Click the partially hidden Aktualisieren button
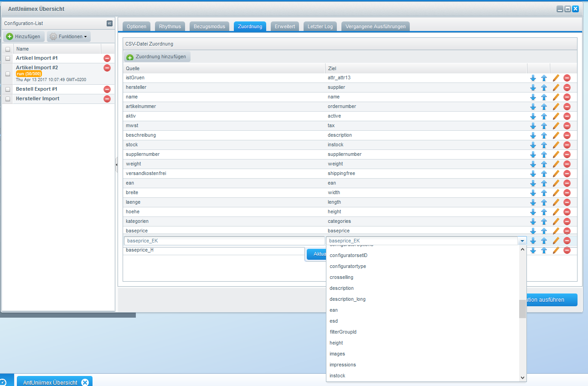The height and width of the screenshot is (386, 588). pyautogui.click(x=316, y=254)
